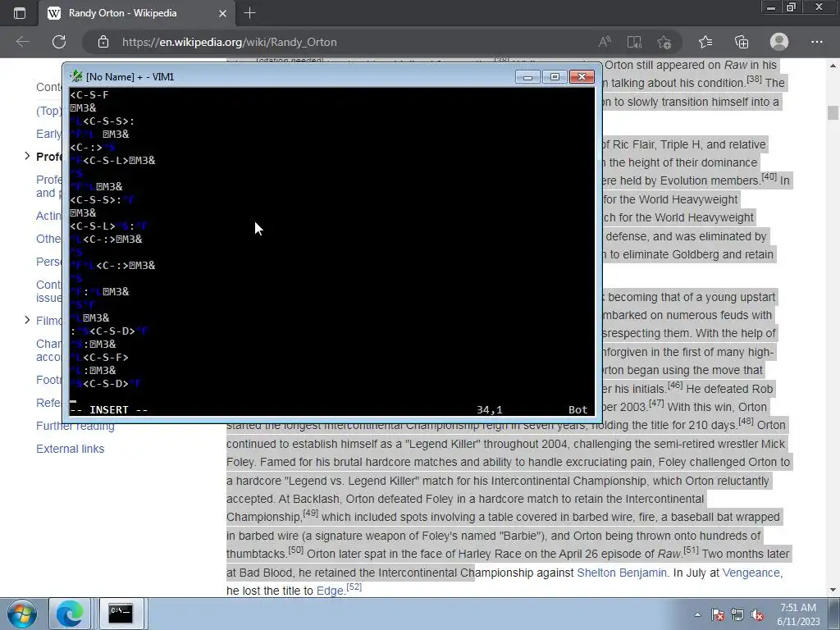Viewport: 840px width, 630px height.
Task: Open the Edge tab actions menu icon
Action: coord(20,13)
